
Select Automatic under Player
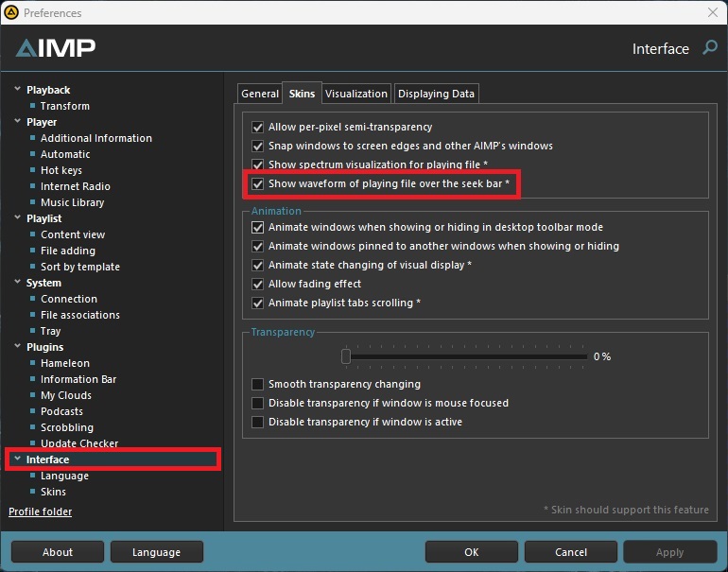click(x=65, y=154)
